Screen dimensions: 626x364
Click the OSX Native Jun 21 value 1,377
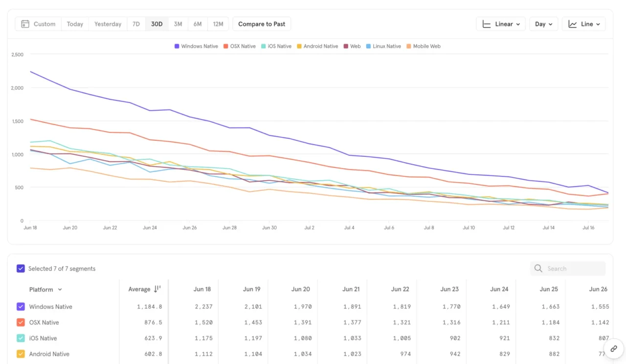point(352,322)
